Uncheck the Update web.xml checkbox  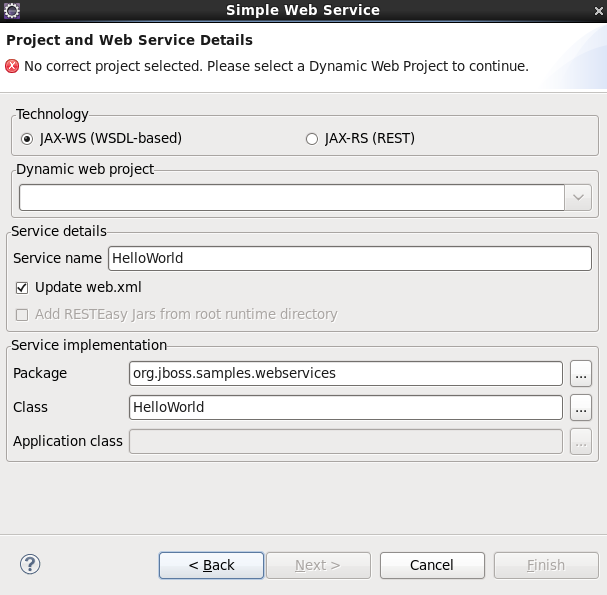[22, 287]
